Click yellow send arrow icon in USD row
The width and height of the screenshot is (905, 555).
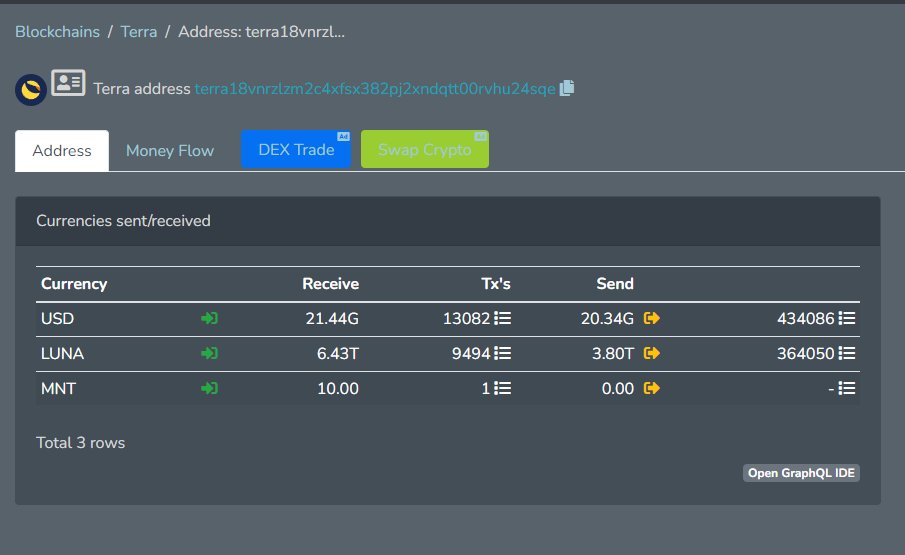[x=652, y=318]
